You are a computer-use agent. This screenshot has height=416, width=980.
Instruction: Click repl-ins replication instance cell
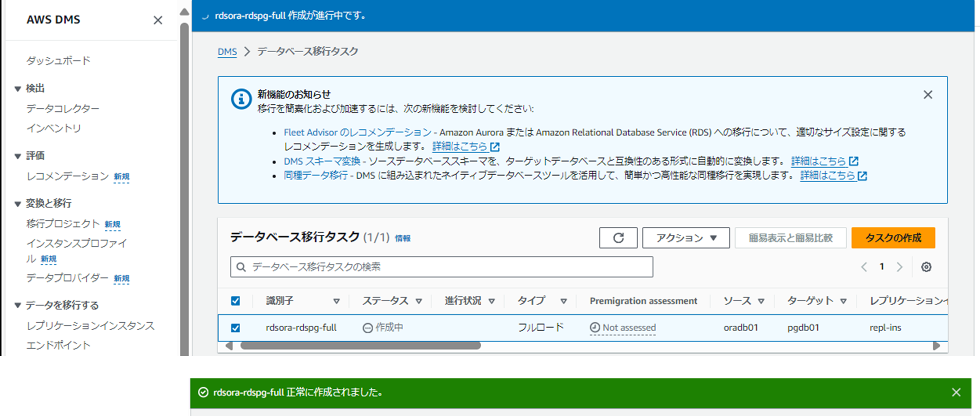click(x=885, y=328)
